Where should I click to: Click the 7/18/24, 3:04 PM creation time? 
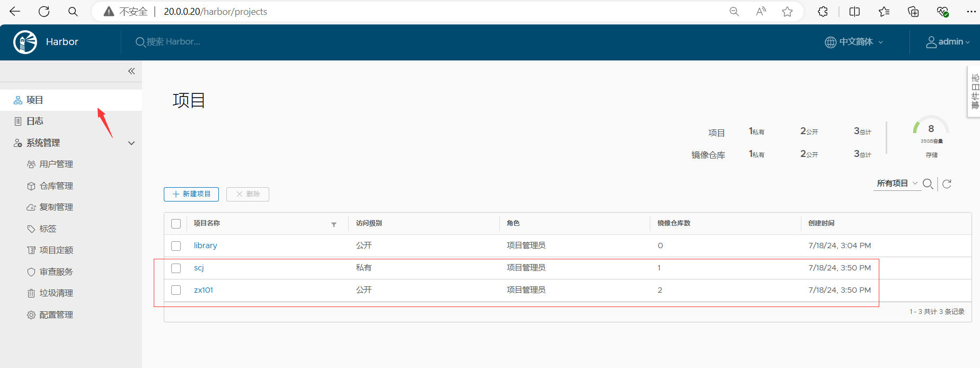(840, 246)
